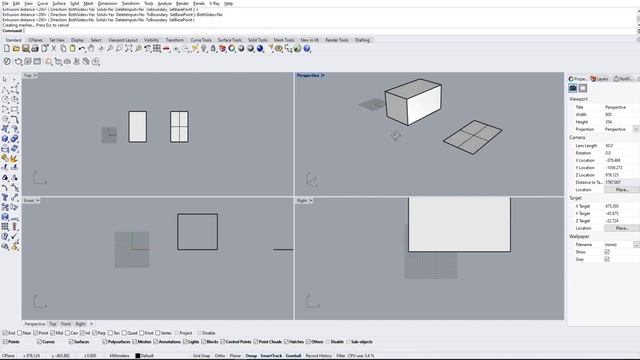Open the Default layer dropdown in status bar
Viewport: 640px width, 360px height.
pos(147,356)
